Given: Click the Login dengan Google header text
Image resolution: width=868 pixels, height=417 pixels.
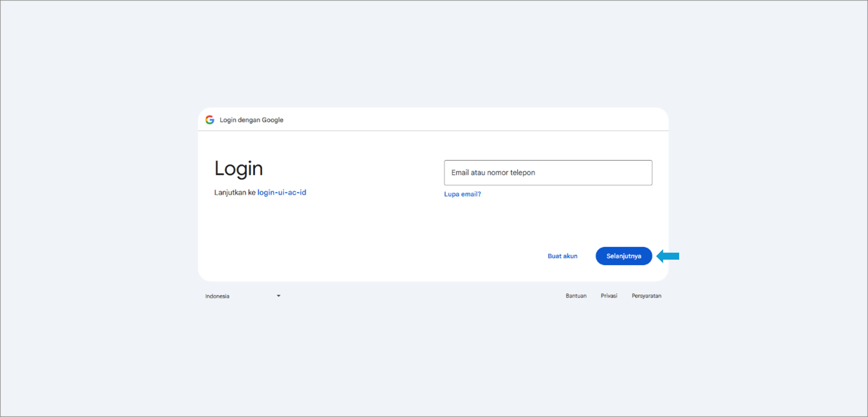Looking at the screenshot, I should coord(251,120).
